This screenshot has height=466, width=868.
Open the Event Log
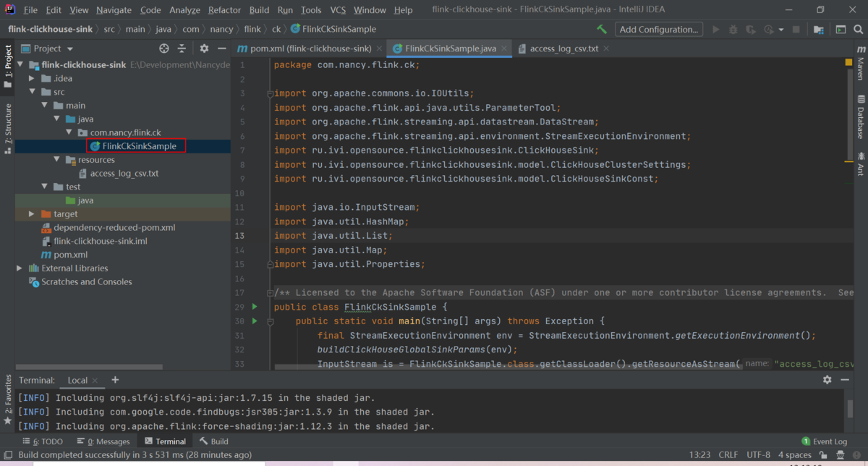pyautogui.click(x=824, y=441)
